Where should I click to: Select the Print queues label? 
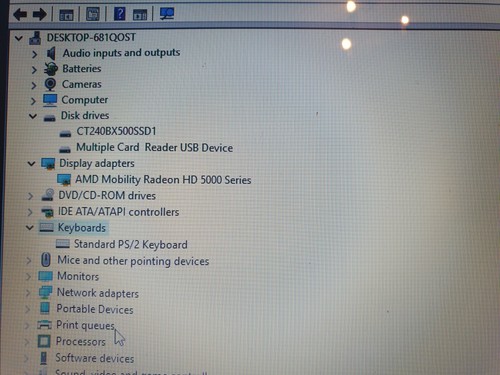(x=86, y=325)
